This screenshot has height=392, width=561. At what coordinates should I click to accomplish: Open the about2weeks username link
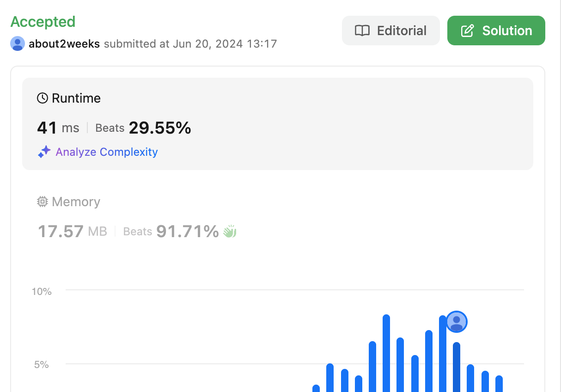[x=64, y=44]
